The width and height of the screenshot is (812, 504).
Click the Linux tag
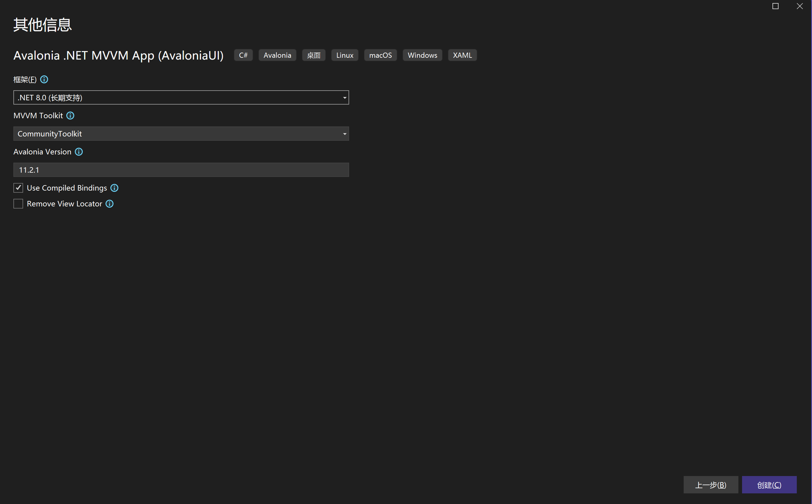[x=345, y=55]
